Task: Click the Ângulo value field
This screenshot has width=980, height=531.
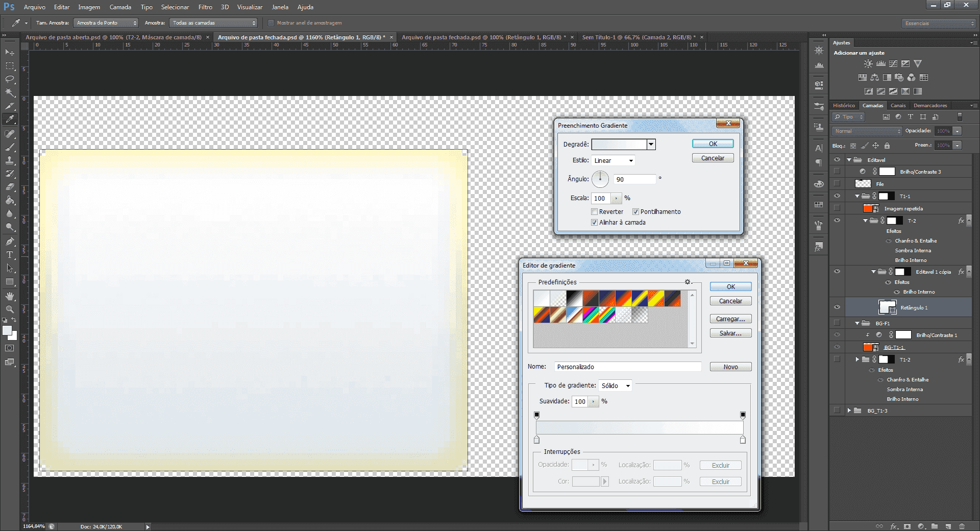Action: coord(634,179)
